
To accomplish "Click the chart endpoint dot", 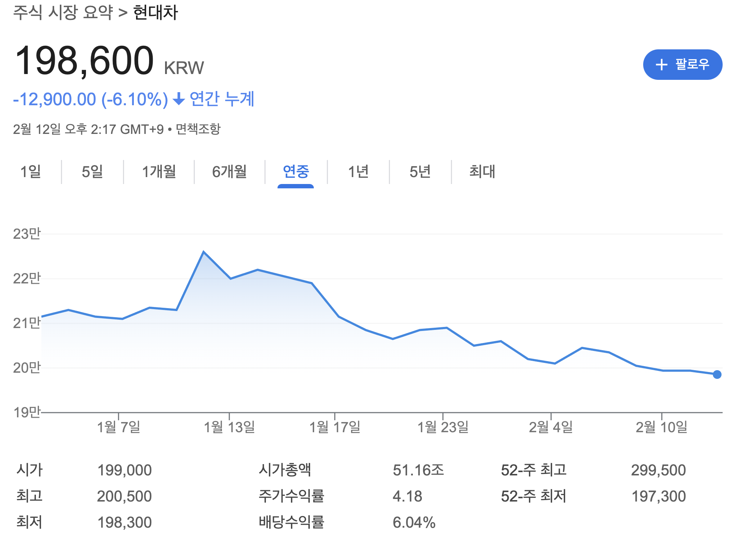I will 717,375.
